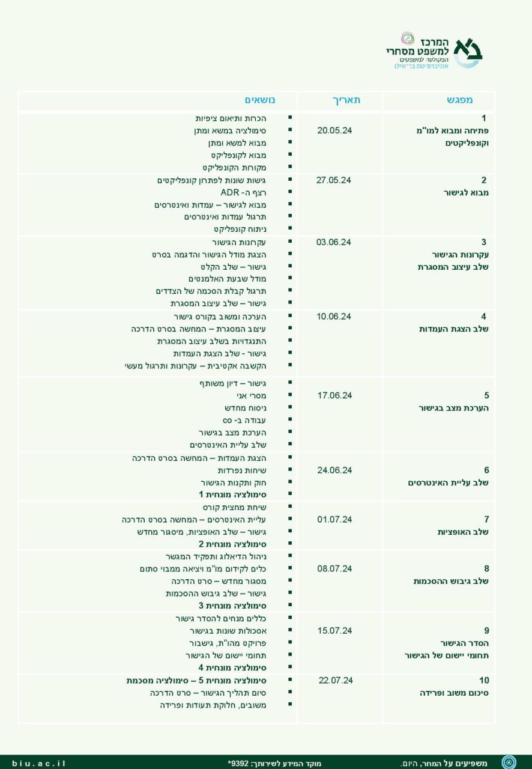Screen dimensions: 532x769
Task: Click the round green icon in the footer
Action: point(509,762)
